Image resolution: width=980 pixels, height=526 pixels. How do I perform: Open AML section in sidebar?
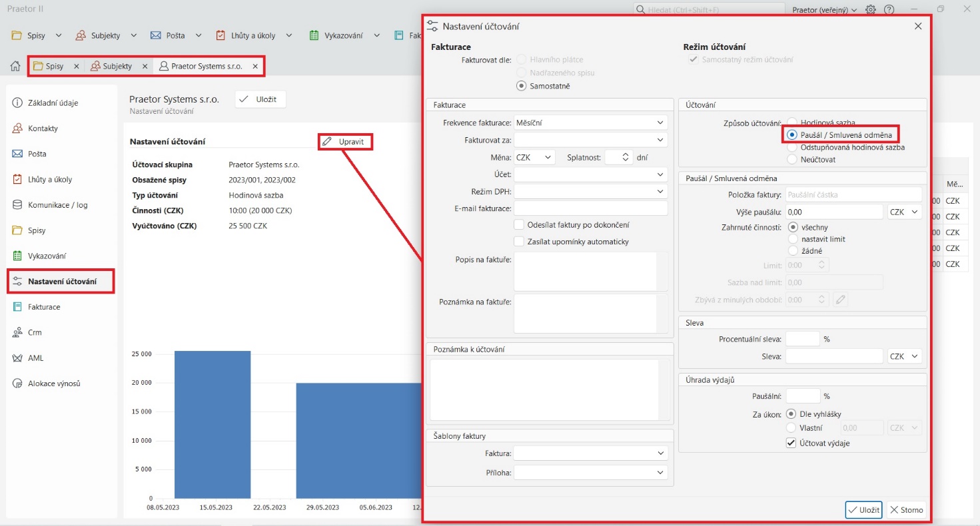[35, 358]
